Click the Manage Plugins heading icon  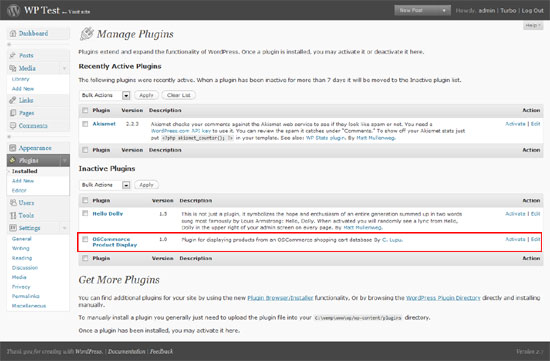[86, 34]
